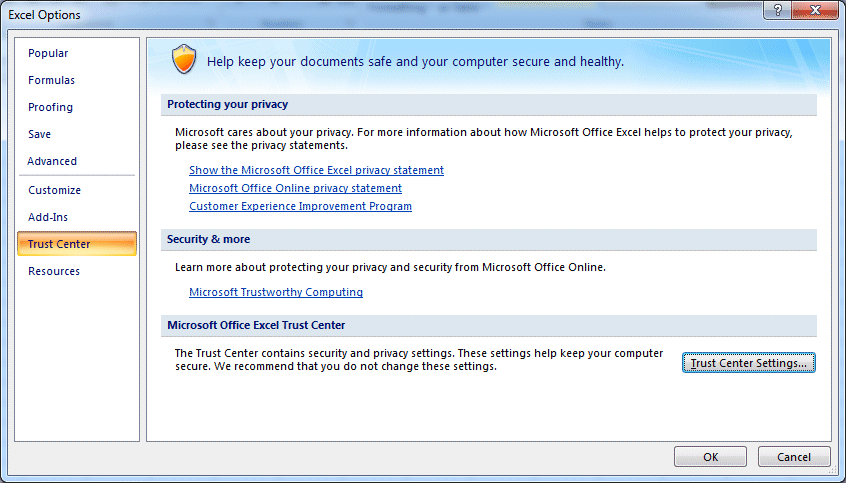Open Microsoft Office Online privacy statement link

(295, 188)
